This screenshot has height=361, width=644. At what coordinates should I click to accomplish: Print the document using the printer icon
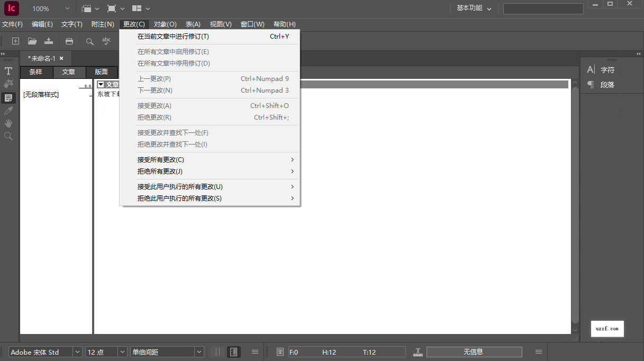click(69, 41)
